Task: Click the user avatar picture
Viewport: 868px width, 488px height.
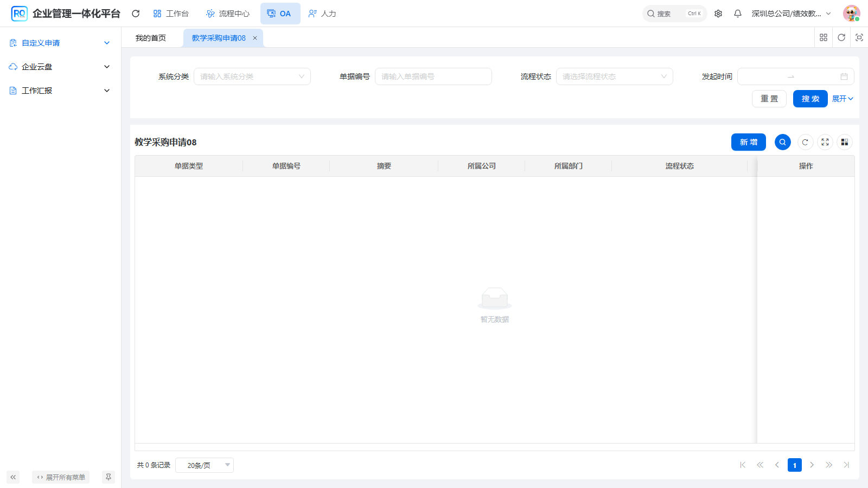Action: click(851, 14)
